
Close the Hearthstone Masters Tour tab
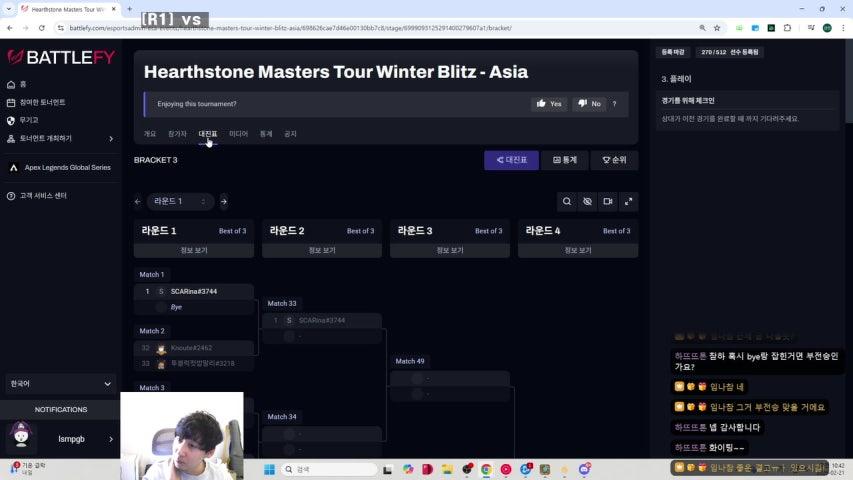(114, 9)
